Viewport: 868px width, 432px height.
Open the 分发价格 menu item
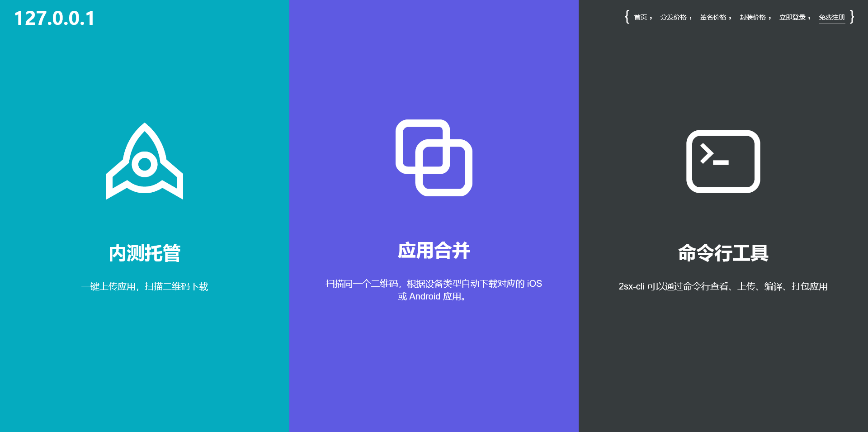point(674,17)
